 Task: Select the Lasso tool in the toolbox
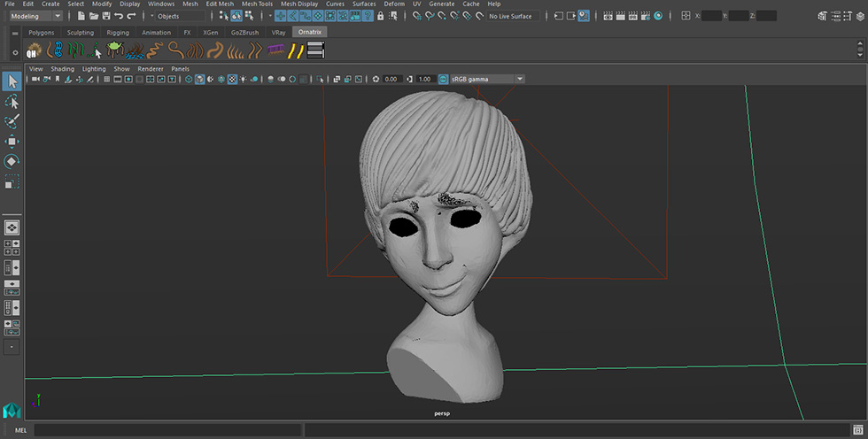coord(12,102)
